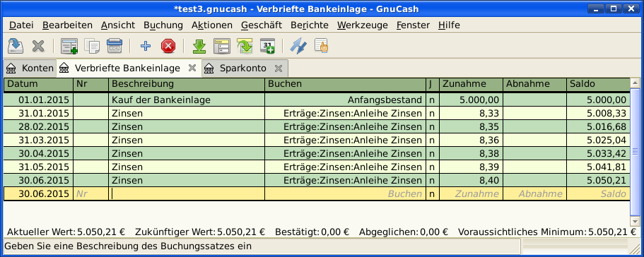Toggle reconcile flag for 31.05.2015 row
Viewport: 644px width, 257px height.
(433, 167)
